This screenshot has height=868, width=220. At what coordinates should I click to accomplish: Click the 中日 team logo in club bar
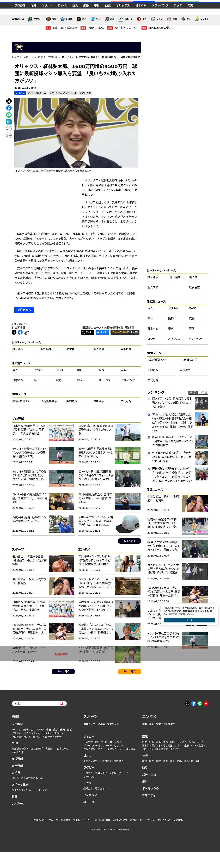93,19
